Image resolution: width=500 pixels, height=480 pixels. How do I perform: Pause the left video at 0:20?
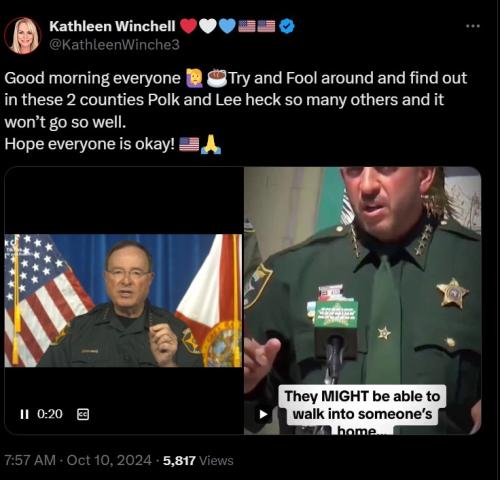tap(24, 414)
